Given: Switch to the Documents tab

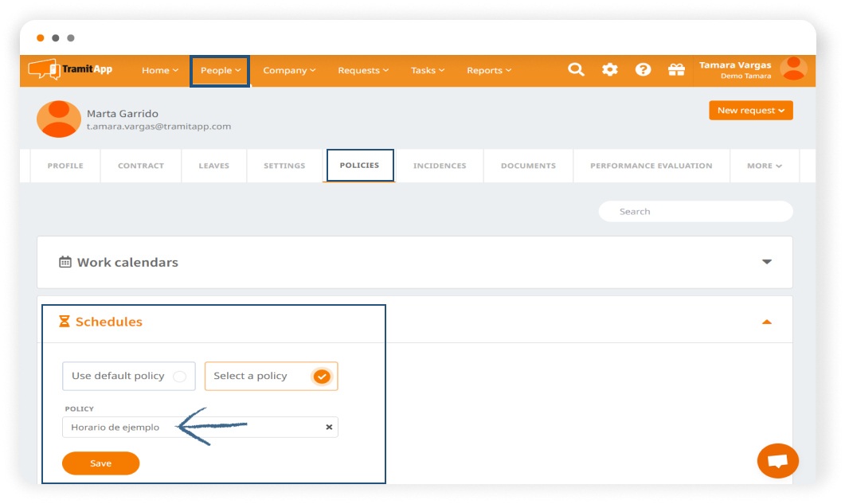Looking at the screenshot, I should tap(528, 166).
